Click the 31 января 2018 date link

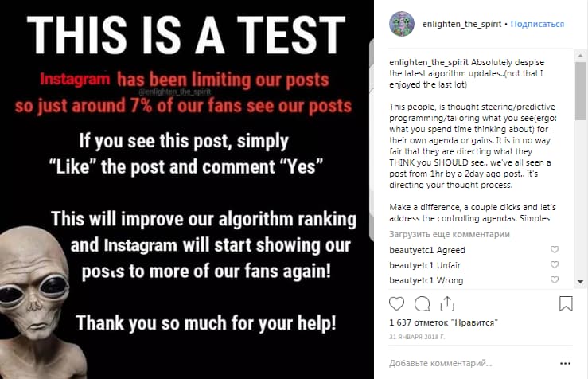pyautogui.click(x=417, y=337)
